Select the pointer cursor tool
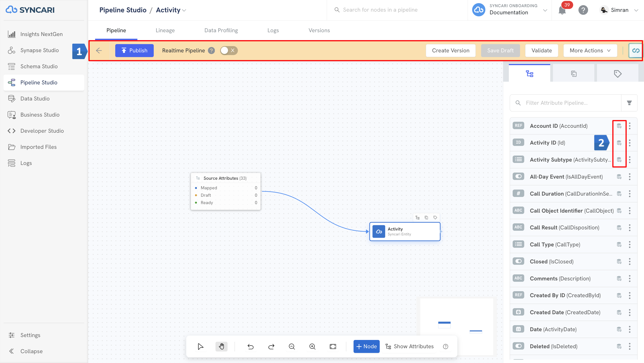 (200, 346)
